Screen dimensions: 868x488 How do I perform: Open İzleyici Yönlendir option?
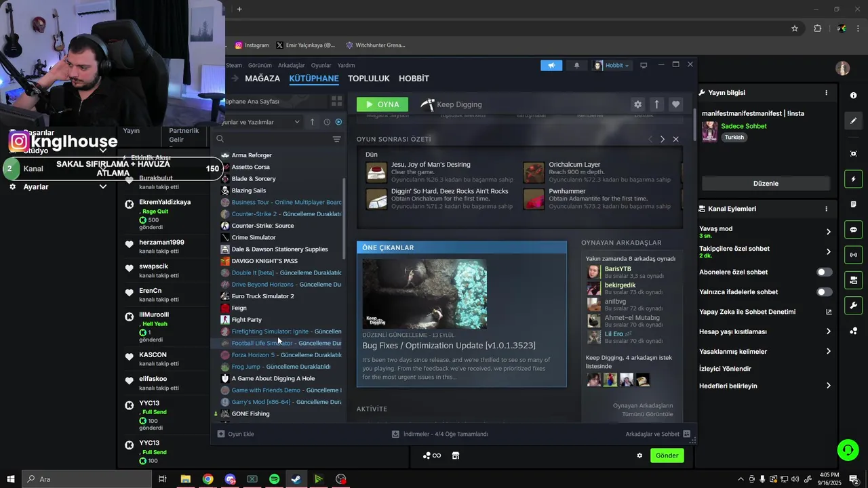pyautogui.click(x=726, y=369)
